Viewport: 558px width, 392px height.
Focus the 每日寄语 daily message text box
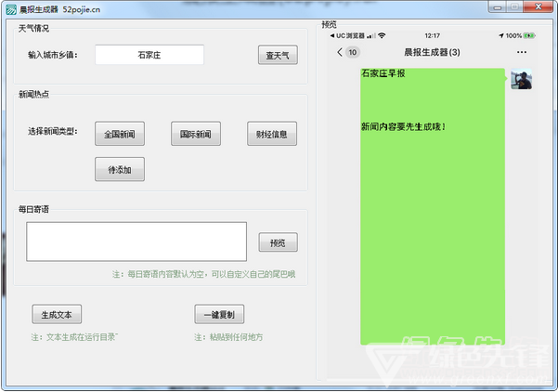tap(136, 242)
